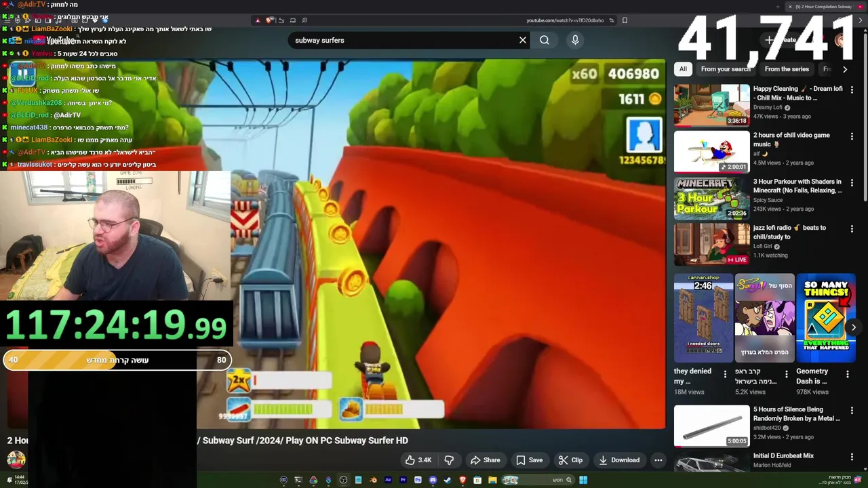This screenshot has height=488, width=868.
Task: Open options for 5 Hours of Silence video
Action: coord(852,410)
